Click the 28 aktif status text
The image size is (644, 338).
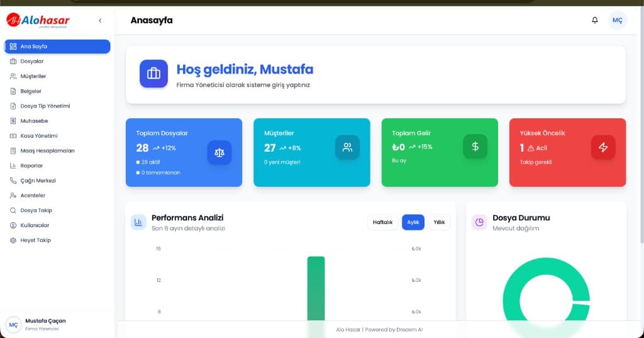(x=151, y=162)
